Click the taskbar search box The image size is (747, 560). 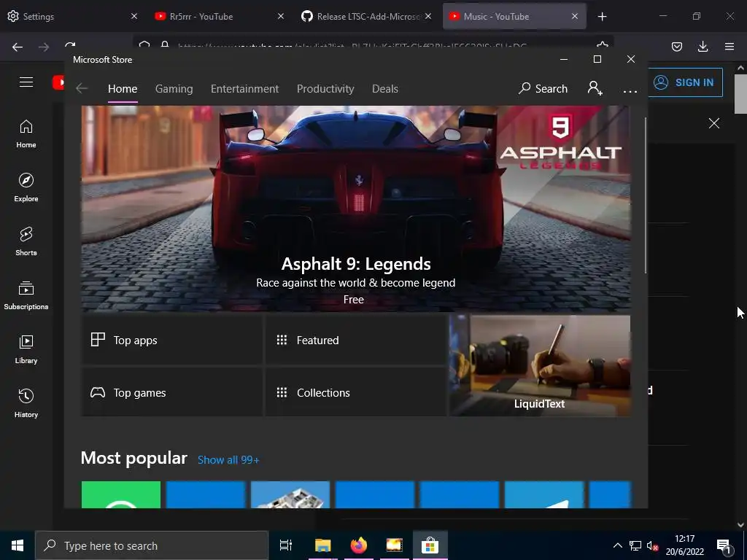[x=152, y=545]
